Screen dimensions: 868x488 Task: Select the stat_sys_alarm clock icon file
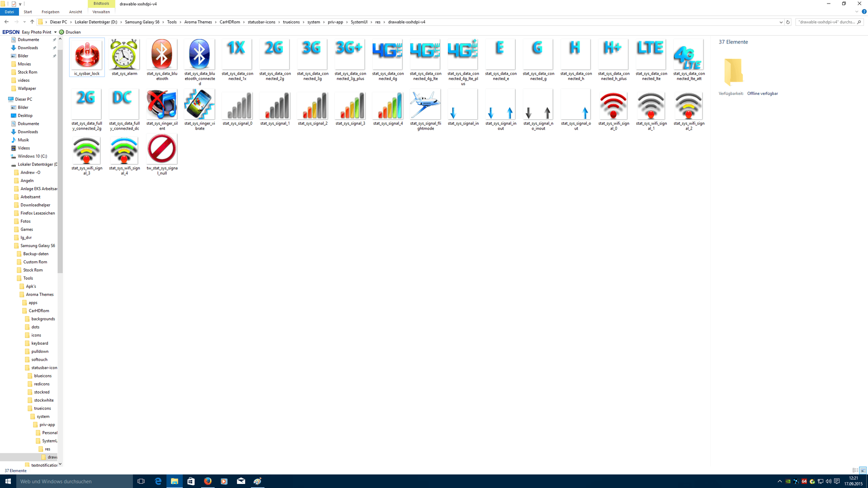[124, 57]
